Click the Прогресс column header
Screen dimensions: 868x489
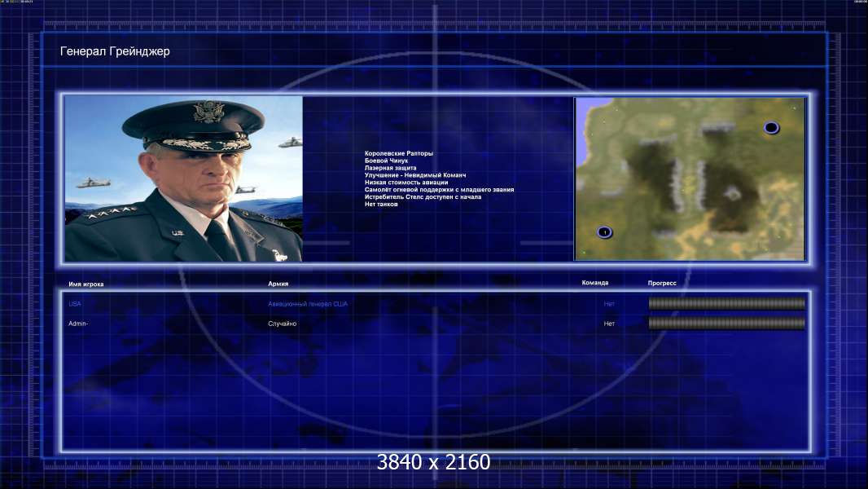coord(662,283)
